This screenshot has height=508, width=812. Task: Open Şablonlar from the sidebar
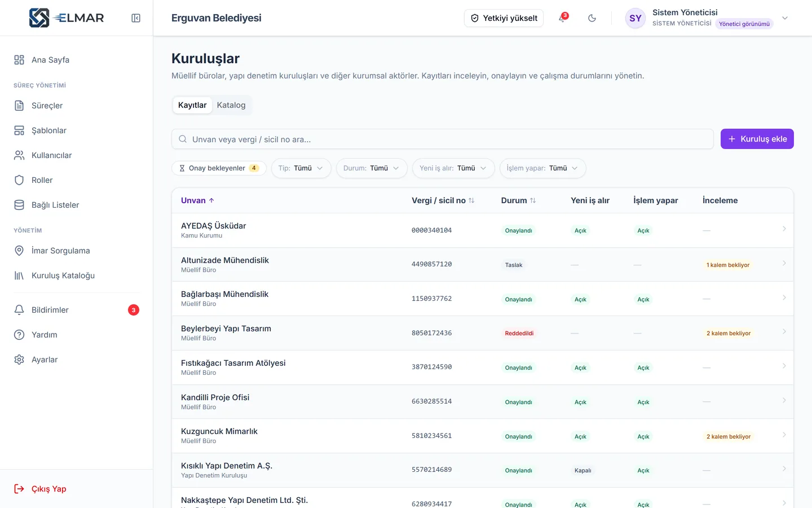[76, 130]
